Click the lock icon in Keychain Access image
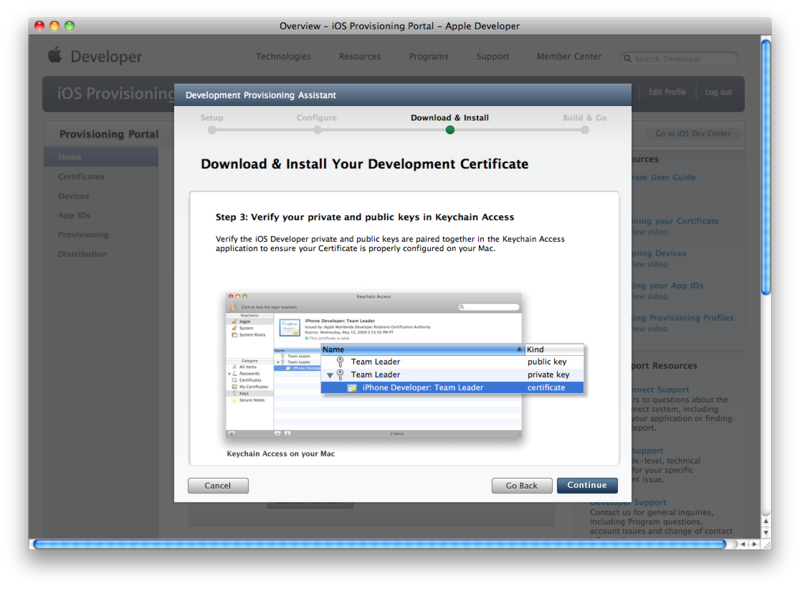 click(x=234, y=307)
